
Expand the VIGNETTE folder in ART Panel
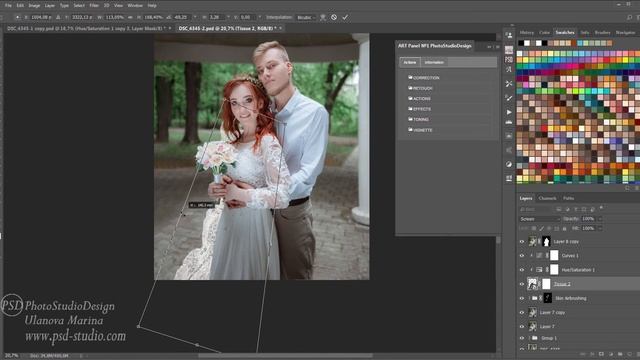[x=420, y=130]
